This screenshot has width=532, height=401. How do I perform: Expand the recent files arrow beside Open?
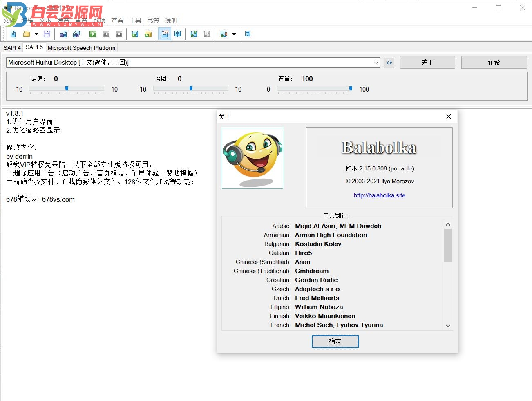point(36,34)
